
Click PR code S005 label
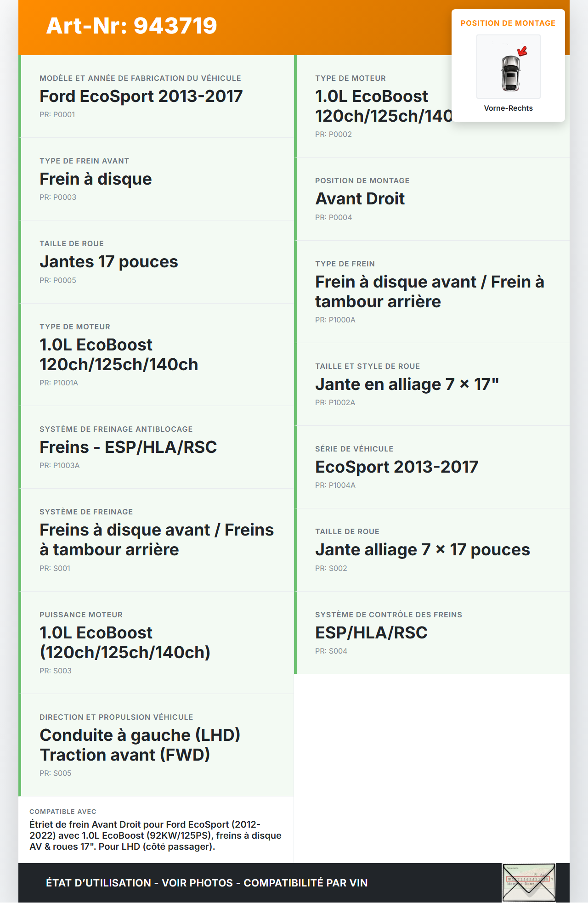coord(55,773)
